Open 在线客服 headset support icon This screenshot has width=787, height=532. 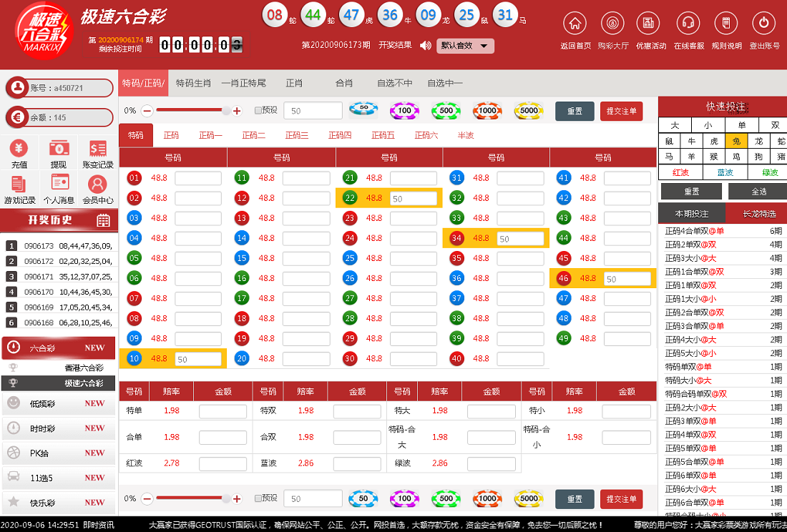pos(688,24)
